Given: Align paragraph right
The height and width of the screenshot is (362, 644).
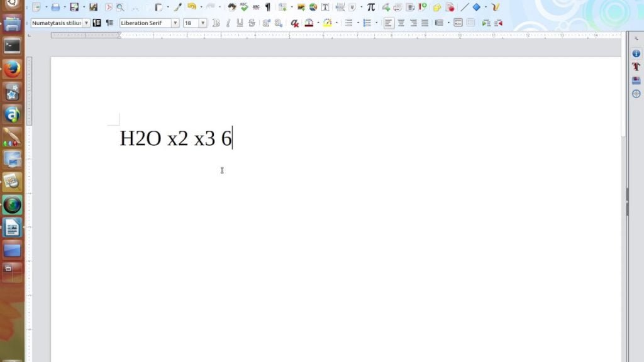Looking at the screenshot, I should [x=413, y=23].
